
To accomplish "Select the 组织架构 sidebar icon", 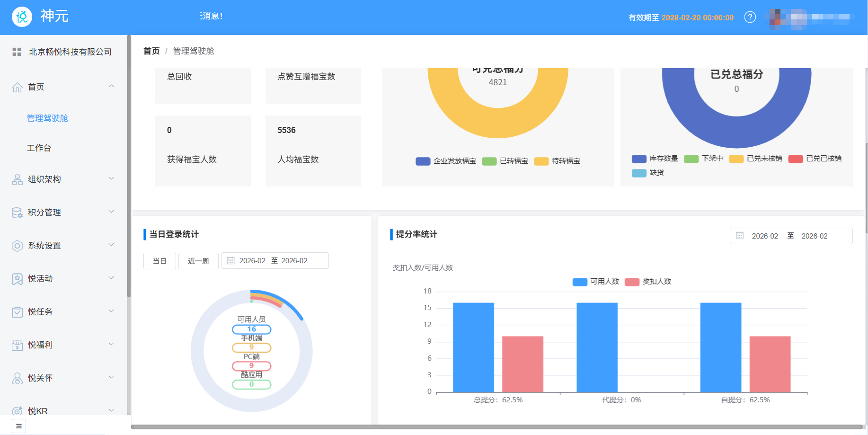I will click(x=17, y=179).
